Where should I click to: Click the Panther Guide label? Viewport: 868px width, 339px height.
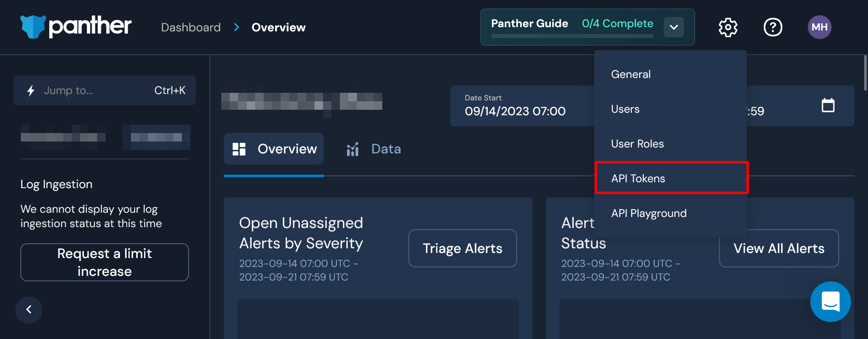[529, 23]
